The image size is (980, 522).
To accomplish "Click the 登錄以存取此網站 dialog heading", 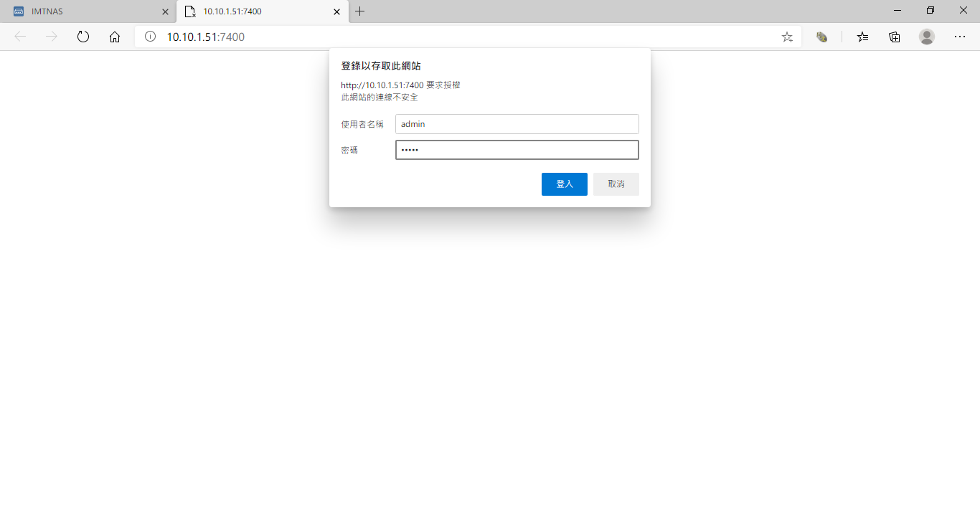I will [x=381, y=66].
